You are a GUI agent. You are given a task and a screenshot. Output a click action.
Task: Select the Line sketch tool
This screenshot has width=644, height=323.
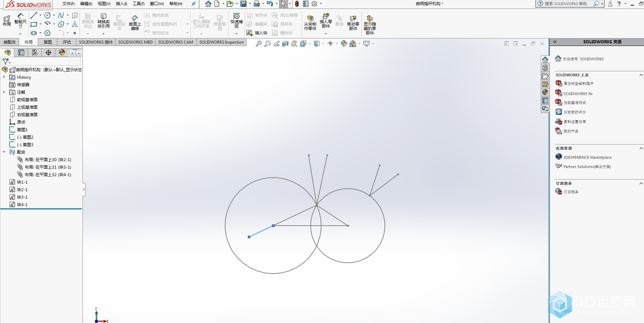click(x=33, y=15)
